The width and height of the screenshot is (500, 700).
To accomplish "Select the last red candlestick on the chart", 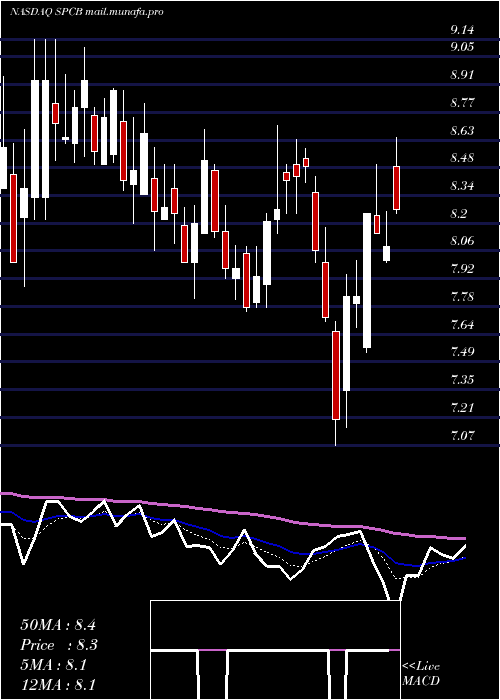I will point(396,188).
